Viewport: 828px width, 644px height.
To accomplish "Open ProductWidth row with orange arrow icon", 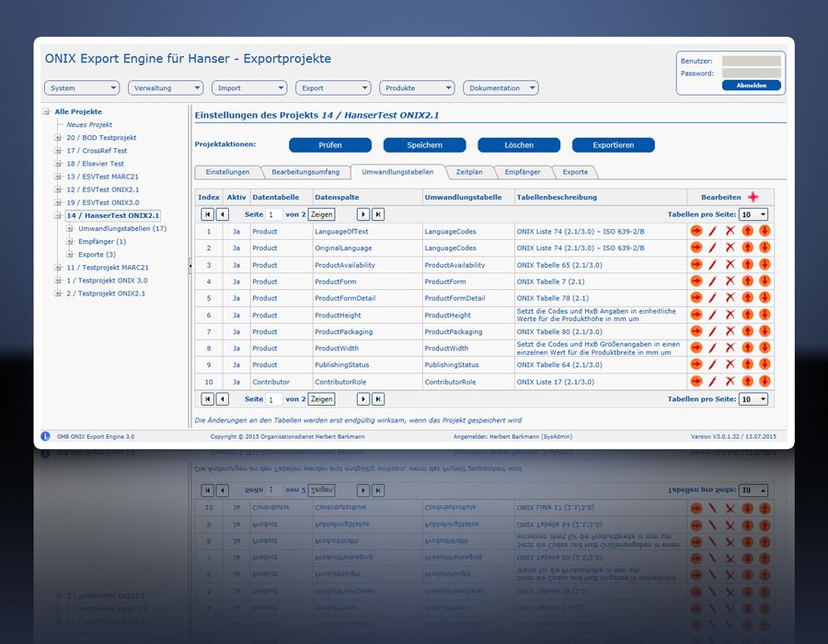I will (696, 348).
